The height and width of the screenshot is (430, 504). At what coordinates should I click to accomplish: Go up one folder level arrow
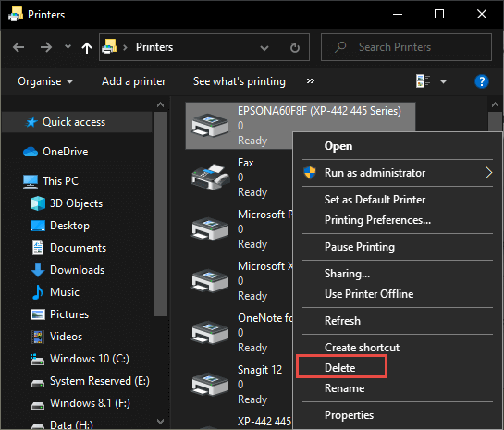tap(86, 47)
